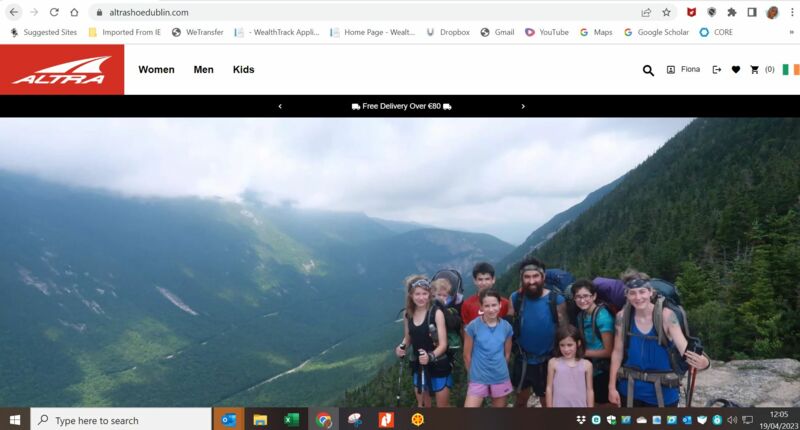800x430 pixels.
Task: Open the Dropbox system tray icon
Action: [x=581, y=420]
